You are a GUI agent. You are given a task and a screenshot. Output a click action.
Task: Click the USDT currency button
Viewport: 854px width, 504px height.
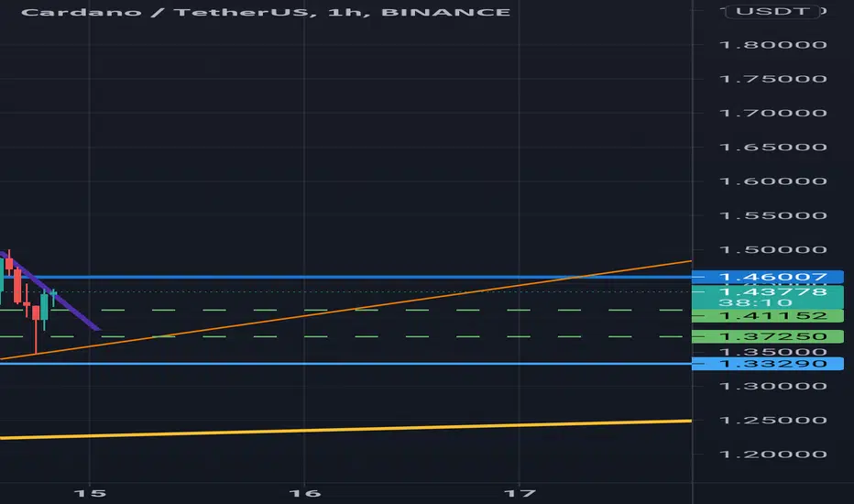click(772, 11)
